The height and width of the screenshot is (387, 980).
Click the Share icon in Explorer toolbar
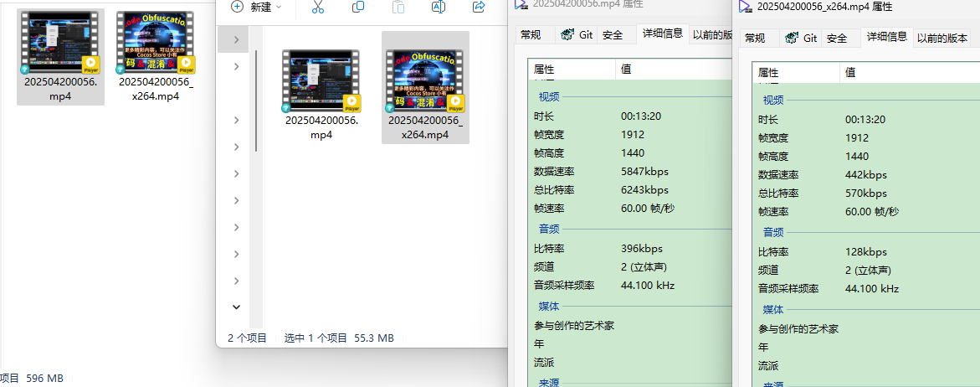[479, 7]
